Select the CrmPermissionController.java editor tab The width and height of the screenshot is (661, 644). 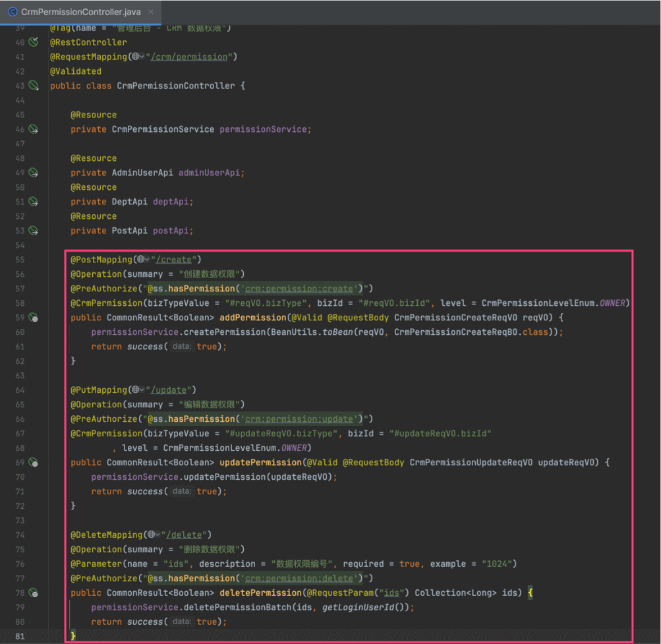80,12
